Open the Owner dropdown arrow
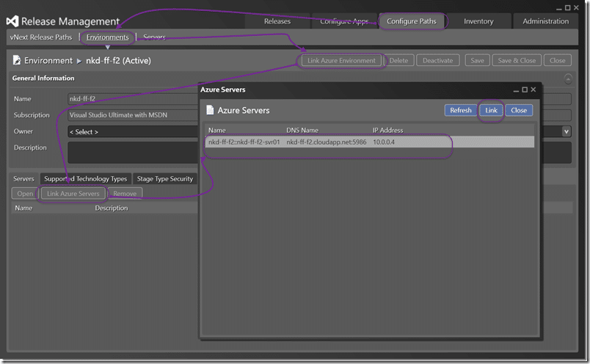 click(x=566, y=131)
